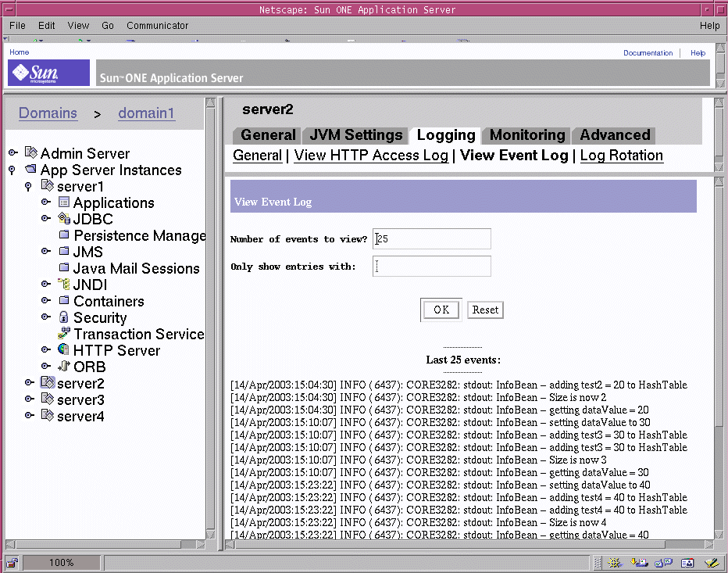The image size is (728, 573).
Task: Expand the Admin Server node
Action: (13, 152)
